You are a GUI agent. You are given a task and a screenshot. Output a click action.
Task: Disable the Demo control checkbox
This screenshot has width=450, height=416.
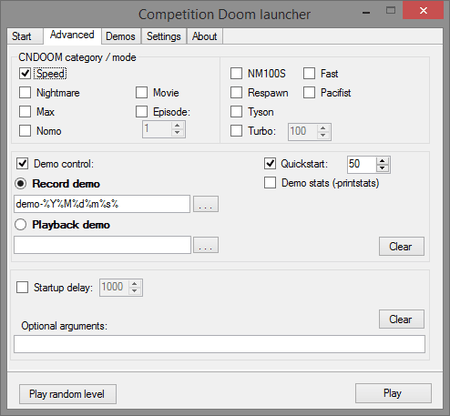[22, 164]
